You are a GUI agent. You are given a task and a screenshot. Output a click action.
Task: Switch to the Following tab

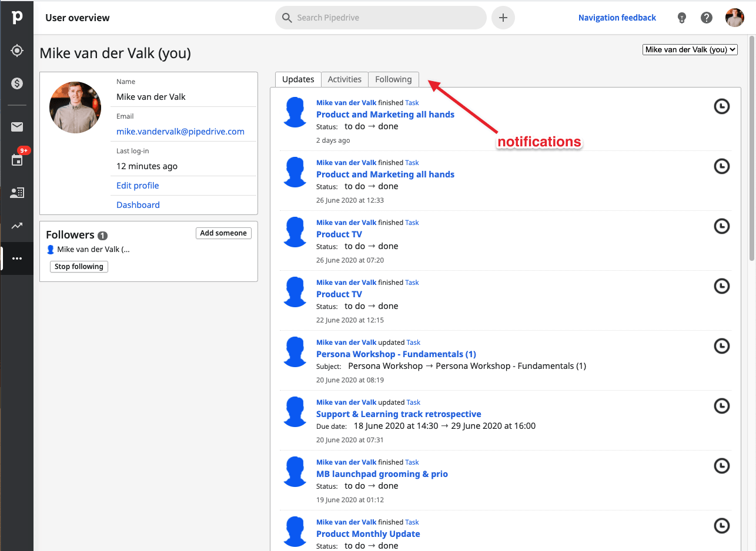click(x=393, y=79)
